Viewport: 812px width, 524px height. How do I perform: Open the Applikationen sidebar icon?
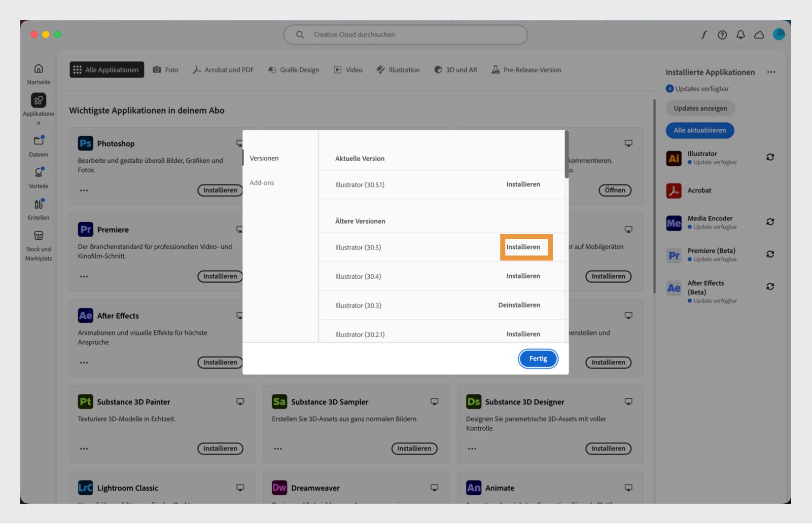(39, 100)
